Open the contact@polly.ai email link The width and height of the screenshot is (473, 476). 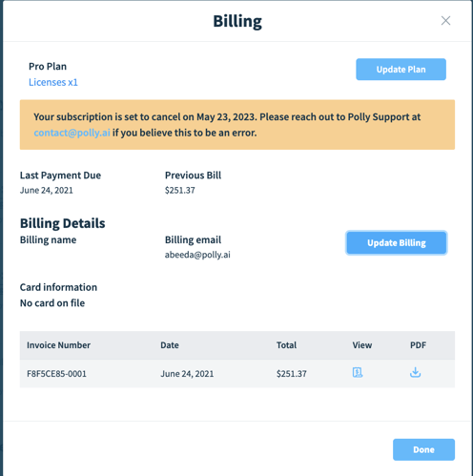coord(72,133)
